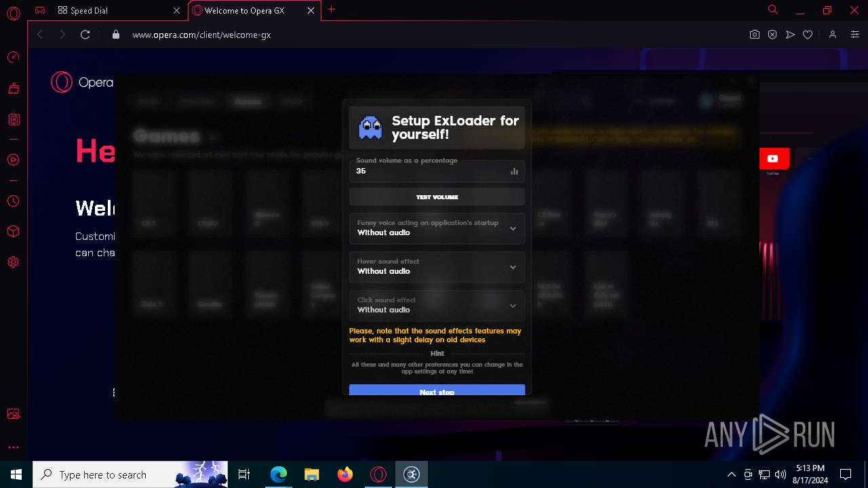Close Welcome to Opera GX tab
This screenshot has height=488, width=868.
point(311,11)
